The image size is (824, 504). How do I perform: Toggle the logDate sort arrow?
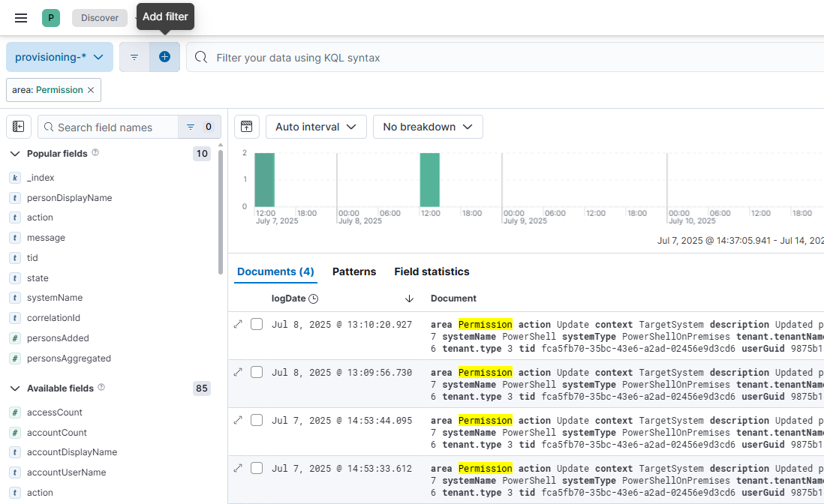point(409,298)
